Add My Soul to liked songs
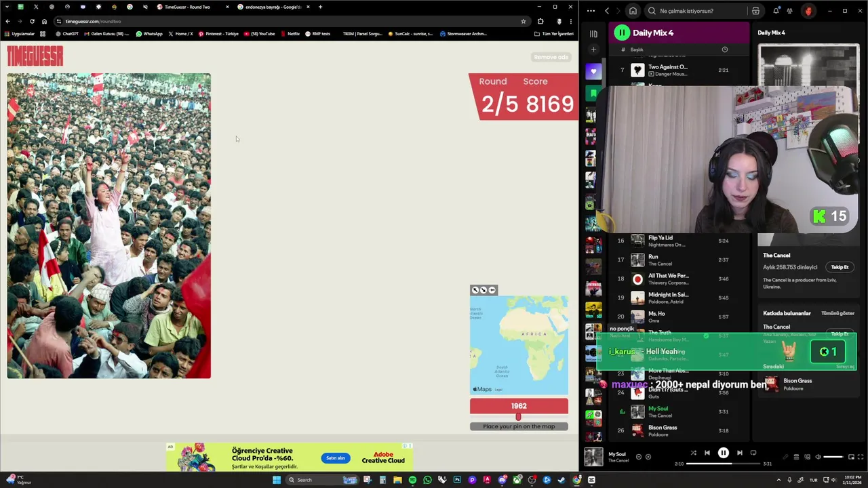 click(x=648, y=457)
